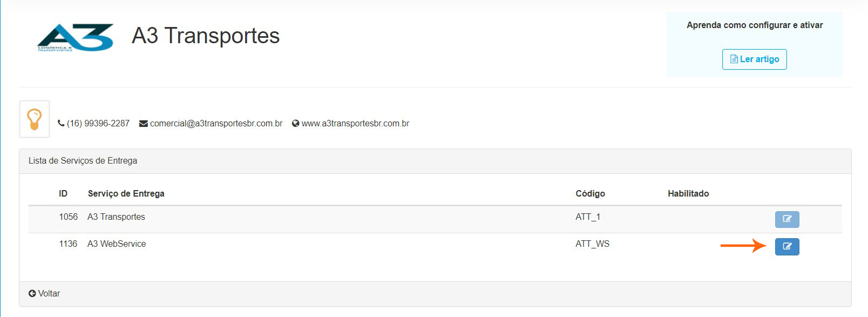Select the A3 WebService row name
Screen dimensions: 868x317
point(117,244)
